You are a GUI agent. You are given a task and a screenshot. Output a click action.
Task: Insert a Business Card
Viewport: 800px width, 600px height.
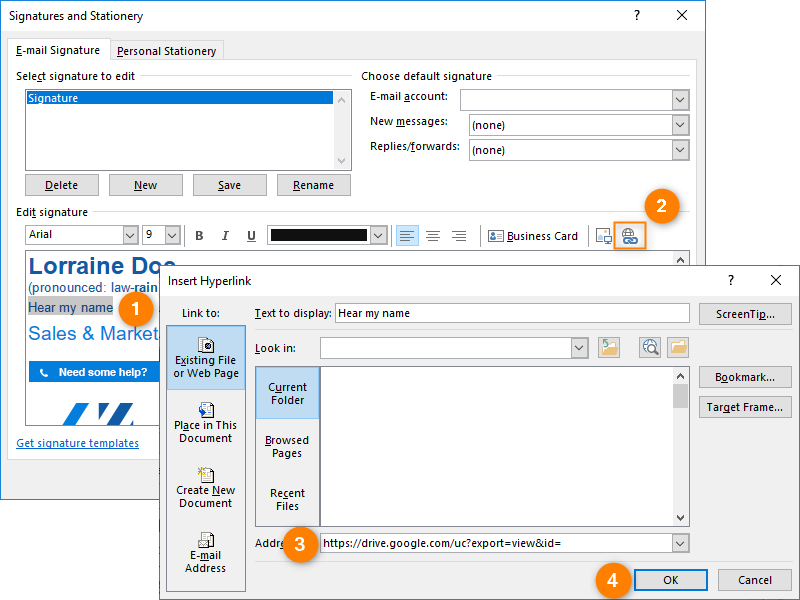tap(533, 236)
